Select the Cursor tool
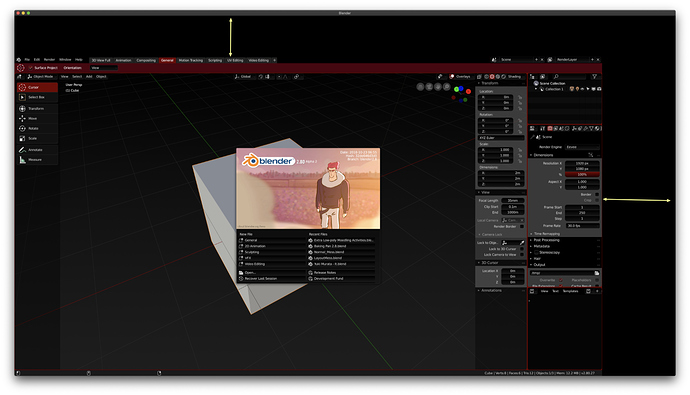Image resolution: width=690 pixels, height=395 pixels. tap(37, 87)
